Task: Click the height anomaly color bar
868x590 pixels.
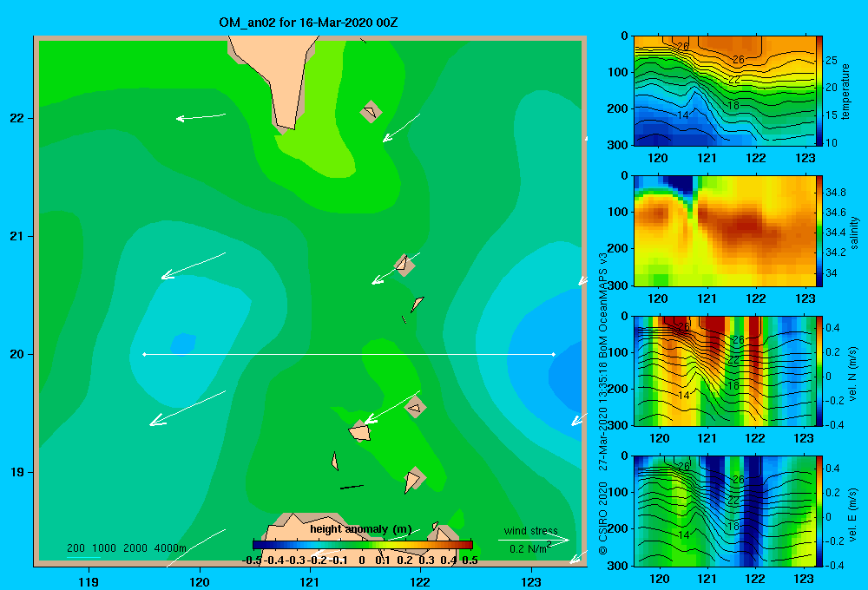Action: click(363, 545)
